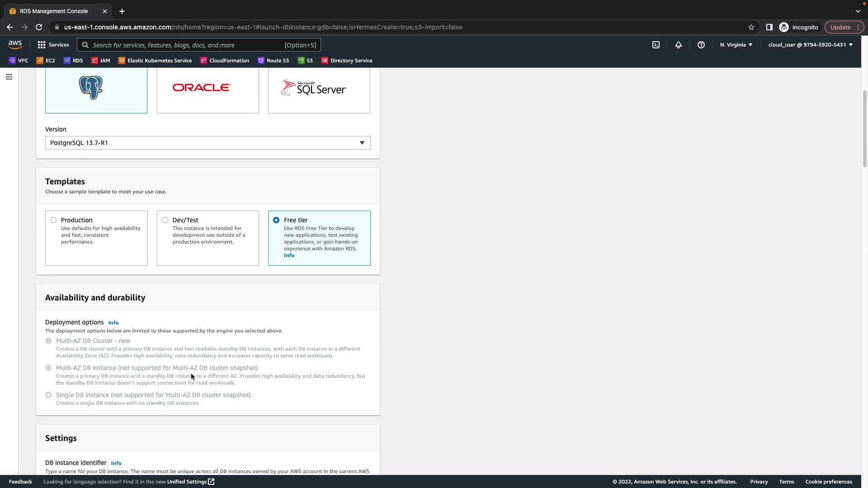868x488 pixels.
Task: Expand the N. Virginia region selector
Action: tap(736, 45)
